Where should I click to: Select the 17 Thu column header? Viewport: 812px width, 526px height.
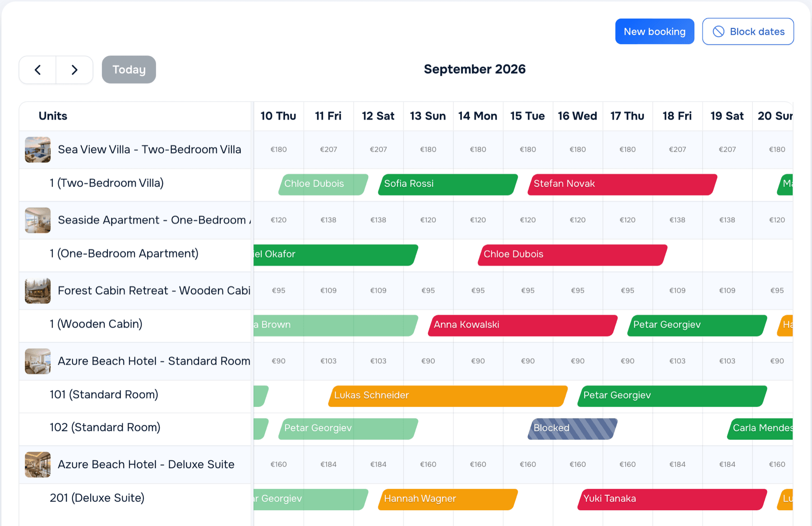pyautogui.click(x=627, y=116)
